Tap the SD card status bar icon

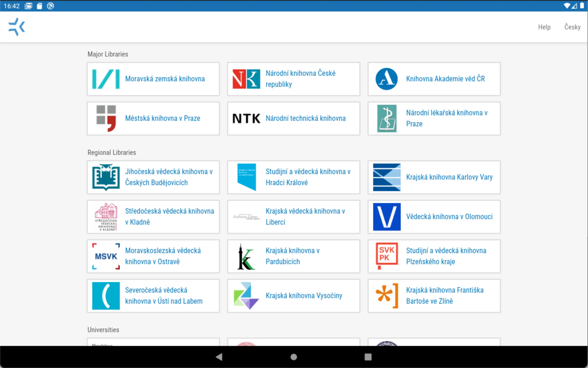39,6
